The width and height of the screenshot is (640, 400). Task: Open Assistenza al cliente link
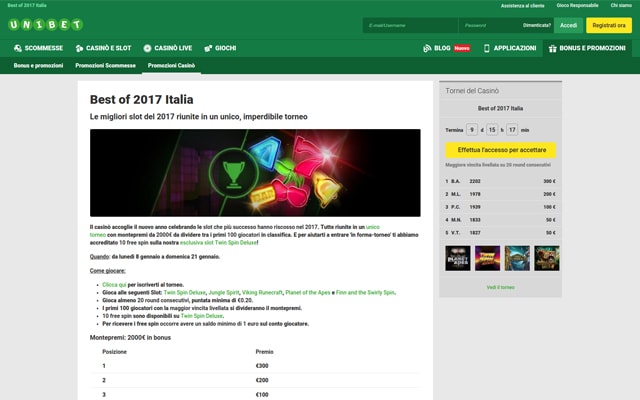tap(522, 6)
